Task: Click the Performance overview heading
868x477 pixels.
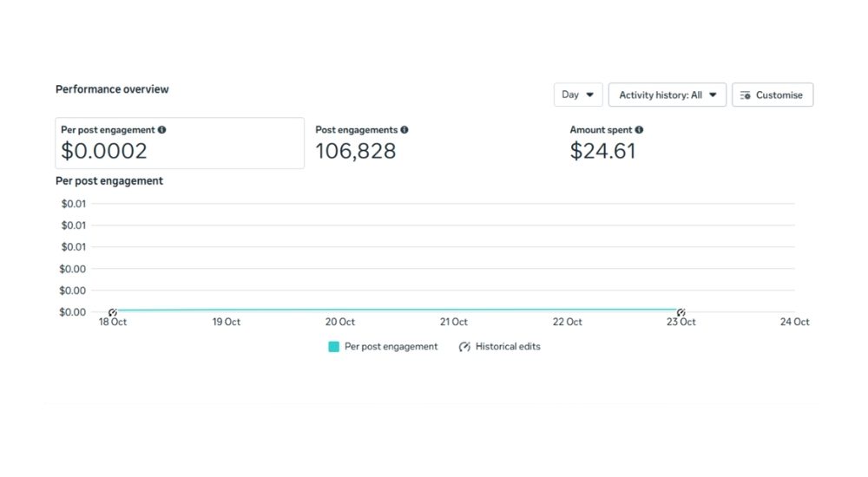Action: pos(112,89)
